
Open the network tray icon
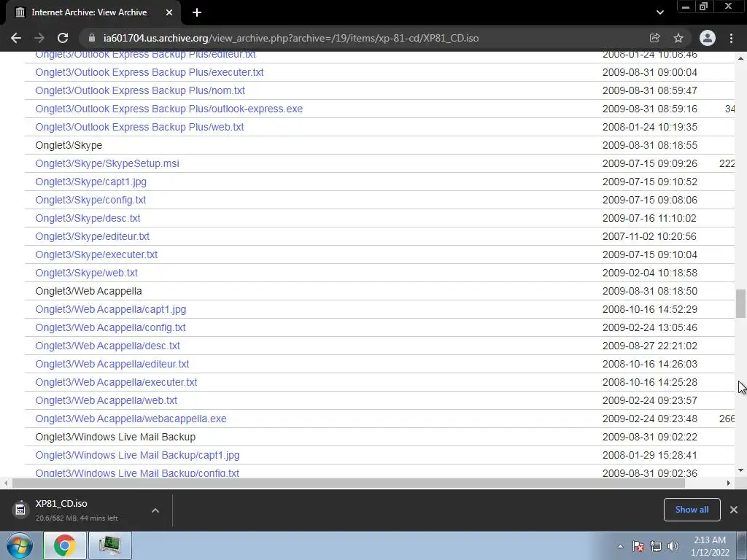click(656, 546)
